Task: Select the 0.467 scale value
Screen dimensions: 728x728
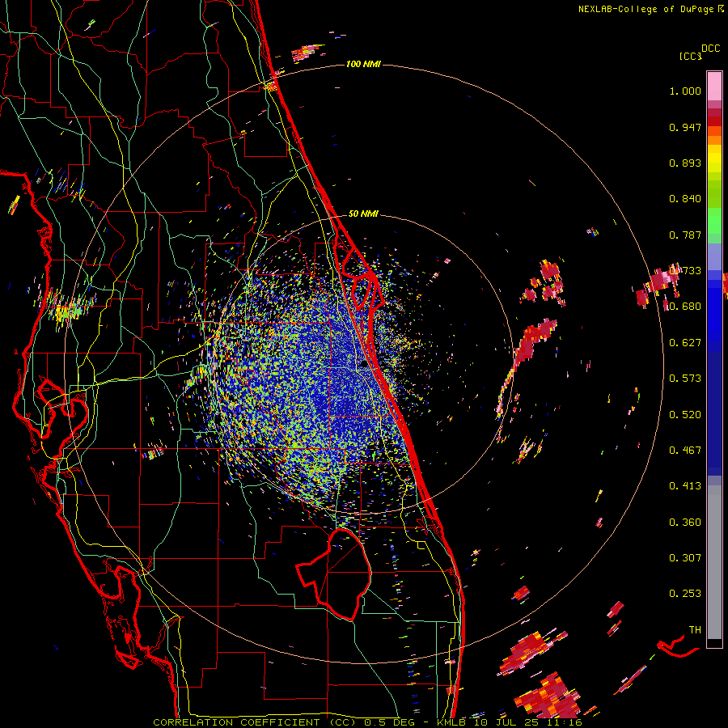Action: 685,451
